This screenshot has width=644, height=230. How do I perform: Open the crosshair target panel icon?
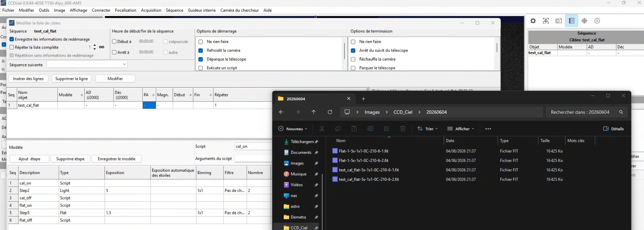pyautogui.click(x=584, y=21)
